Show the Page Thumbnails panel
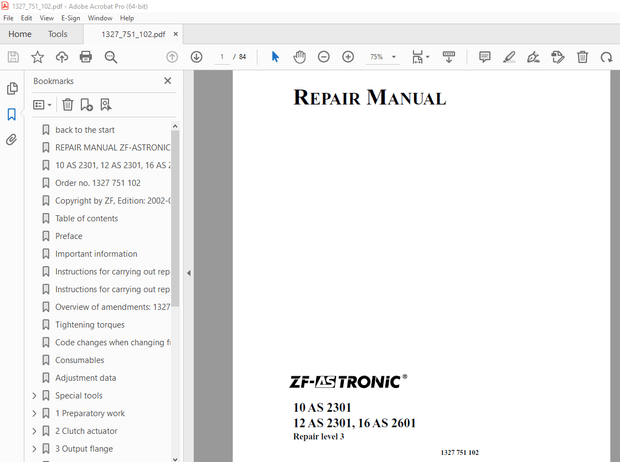620x462 pixels. pos(12,88)
